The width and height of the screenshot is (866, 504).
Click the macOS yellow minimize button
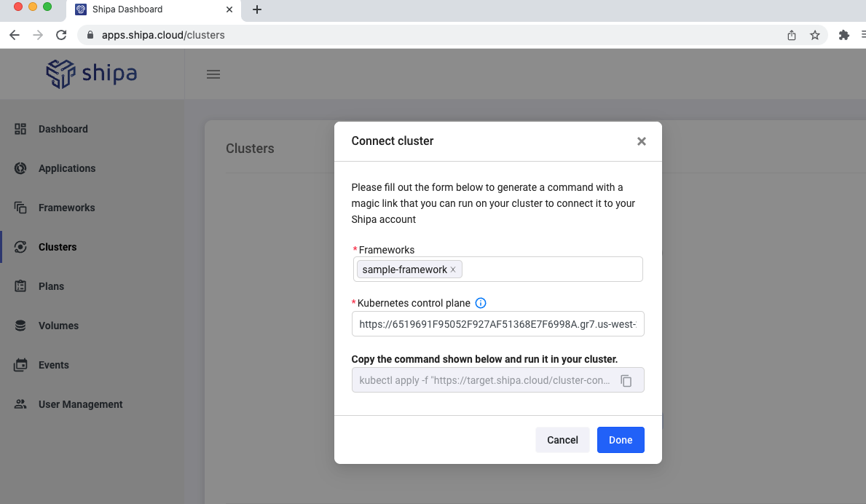(33, 7)
